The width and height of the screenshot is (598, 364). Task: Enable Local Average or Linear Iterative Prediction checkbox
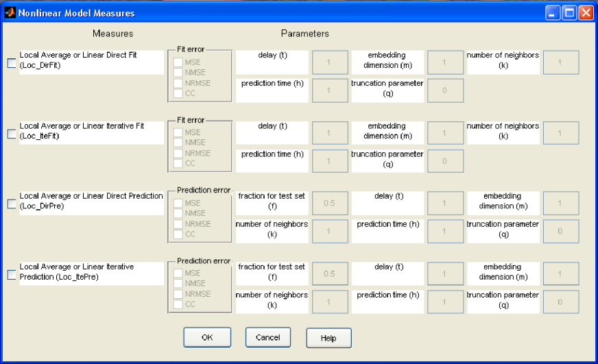12,274
